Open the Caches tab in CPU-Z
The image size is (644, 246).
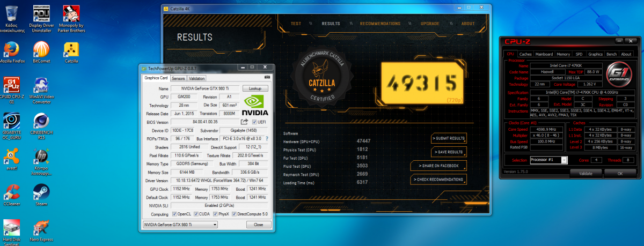(525, 54)
